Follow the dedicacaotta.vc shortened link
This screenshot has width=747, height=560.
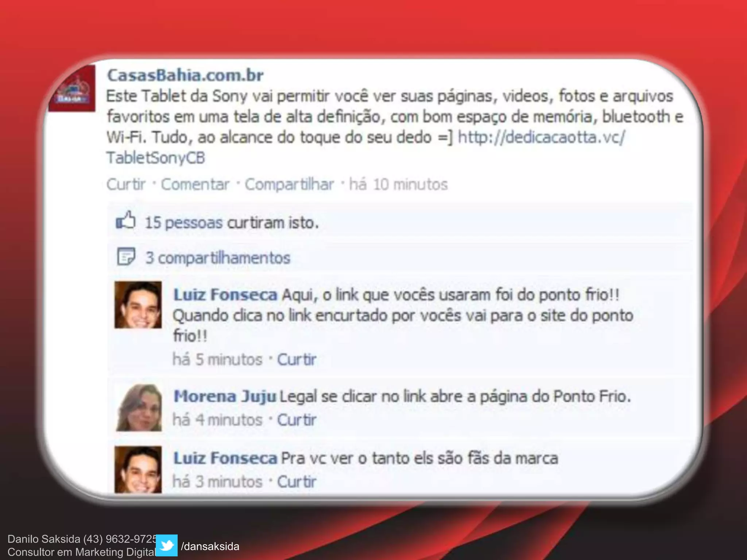point(541,137)
